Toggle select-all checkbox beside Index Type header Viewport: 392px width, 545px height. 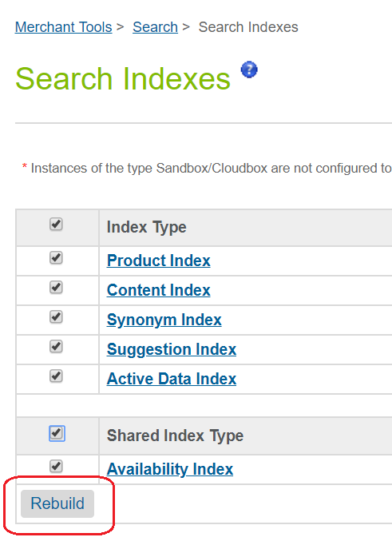point(56,225)
